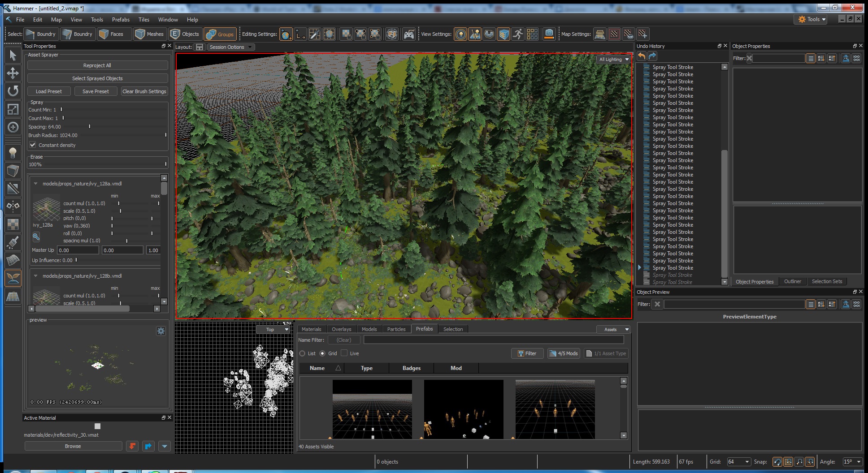The height and width of the screenshot is (473, 868).
Task: Click the game controller icon in Editing Settings
Action: [409, 34]
